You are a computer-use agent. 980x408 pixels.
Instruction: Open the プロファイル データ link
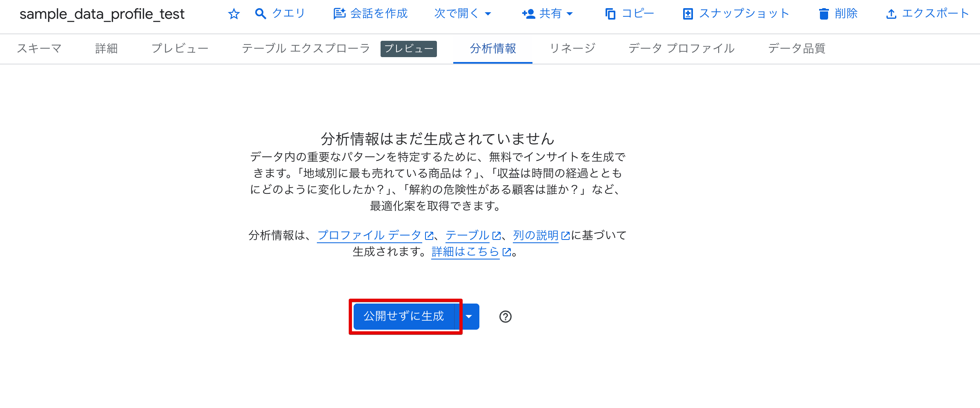click(369, 235)
